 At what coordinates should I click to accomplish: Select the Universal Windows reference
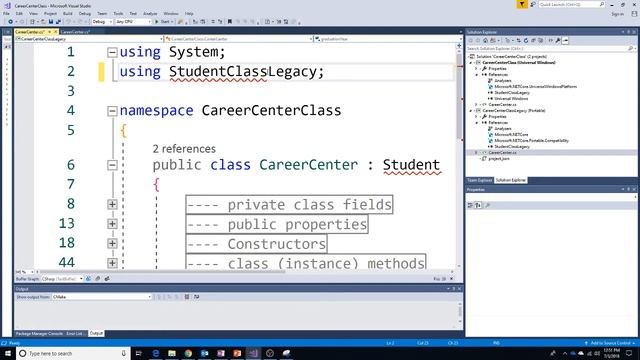point(511,98)
